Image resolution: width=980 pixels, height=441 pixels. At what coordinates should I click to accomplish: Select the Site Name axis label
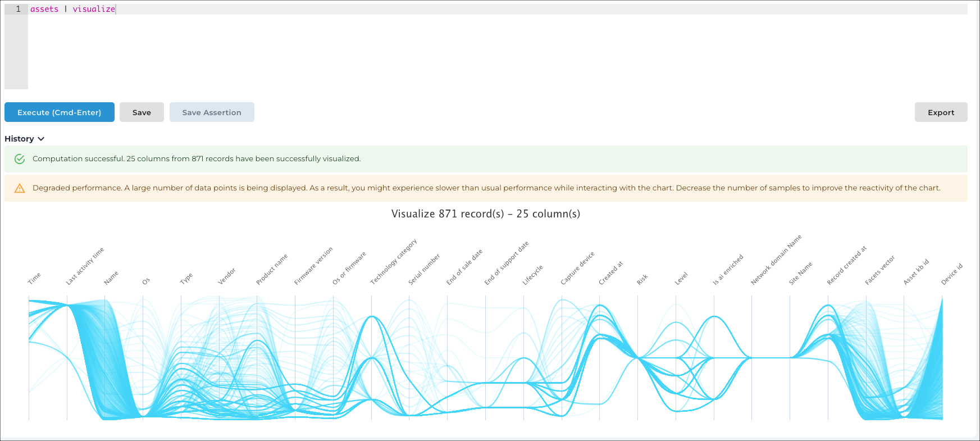point(800,274)
